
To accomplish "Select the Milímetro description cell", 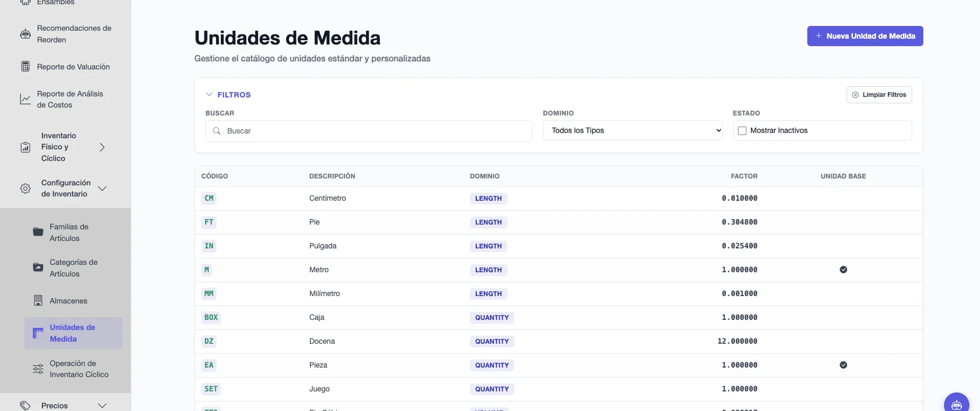I will click(325, 293).
